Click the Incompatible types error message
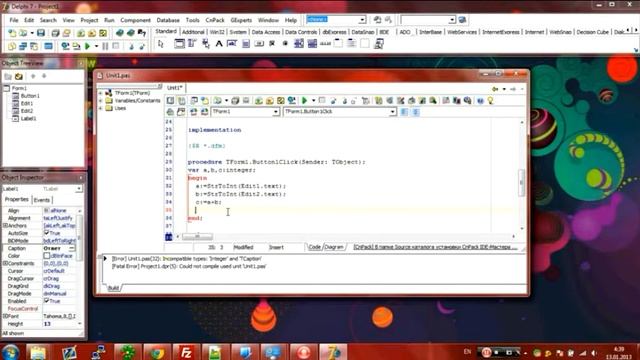Image resolution: width=640 pixels, height=360 pixels. (x=187, y=259)
